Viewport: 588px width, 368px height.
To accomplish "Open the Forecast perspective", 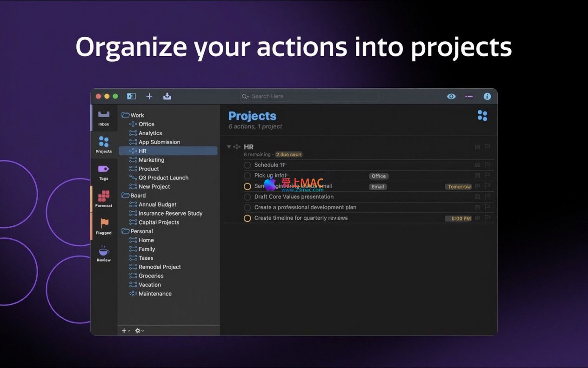I will coord(104,199).
